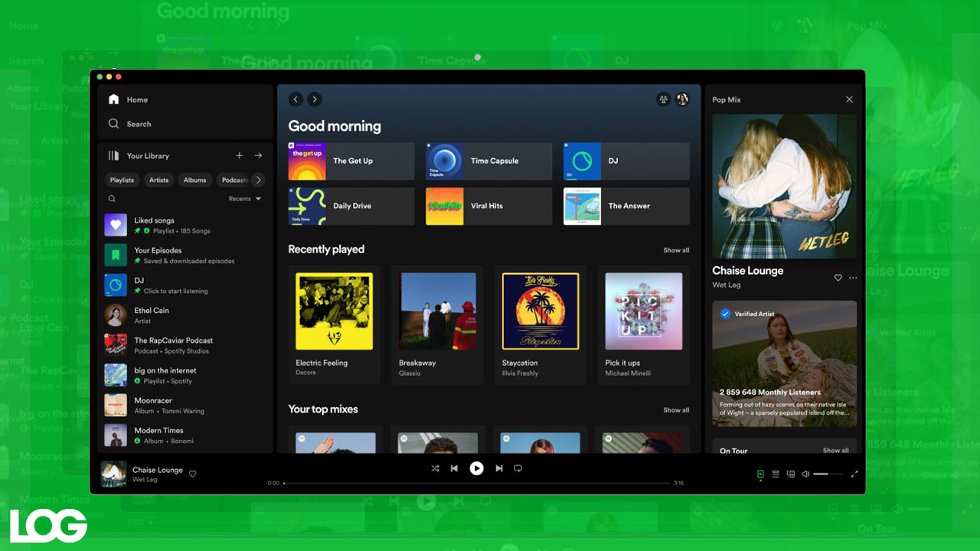This screenshot has height=551, width=980.
Task: Open Chaise Lounge album art in panel
Action: (x=785, y=187)
